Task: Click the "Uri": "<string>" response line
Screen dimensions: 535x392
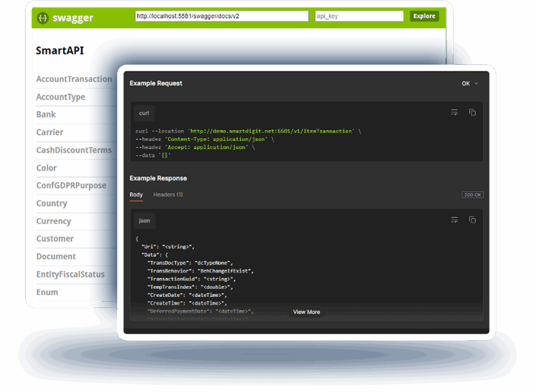Action: [168, 247]
